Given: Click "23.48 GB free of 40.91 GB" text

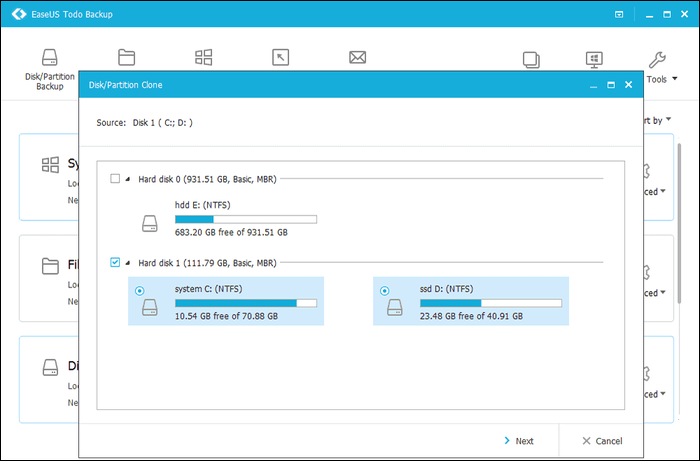Looking at the screenshot, I should tap(471, 316).
